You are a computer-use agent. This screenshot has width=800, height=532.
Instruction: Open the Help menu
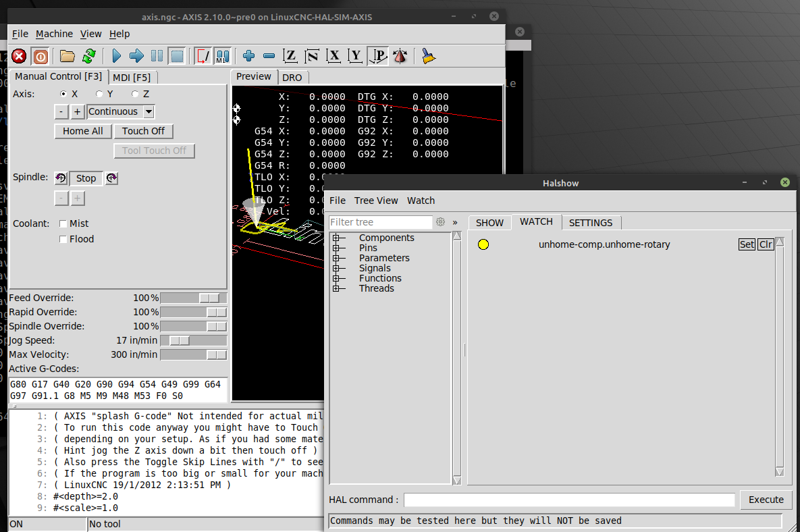(119, 34)
